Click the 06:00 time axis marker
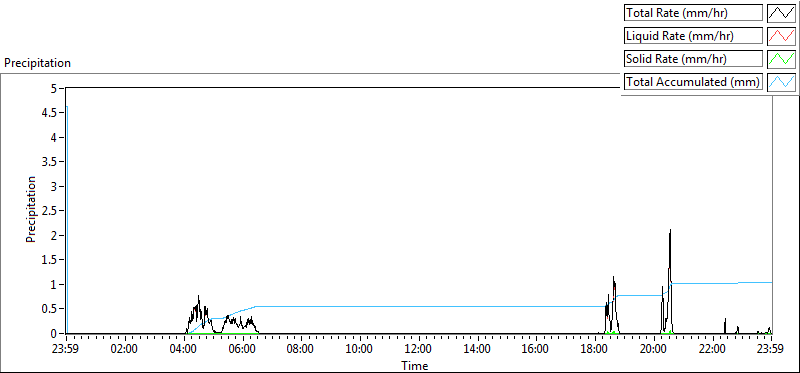This screenshot has height=373, width=800. point(243,350)
